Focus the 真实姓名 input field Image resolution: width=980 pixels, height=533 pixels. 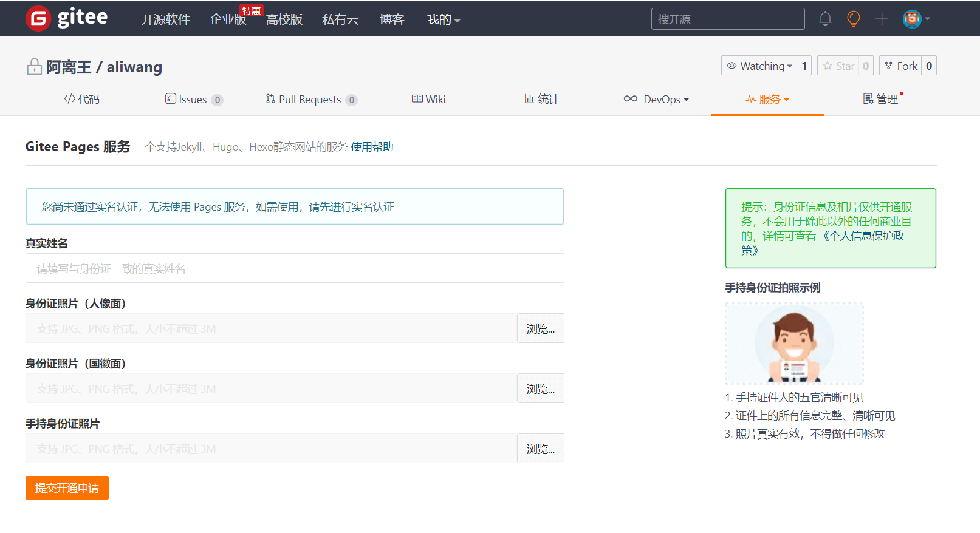295,268
